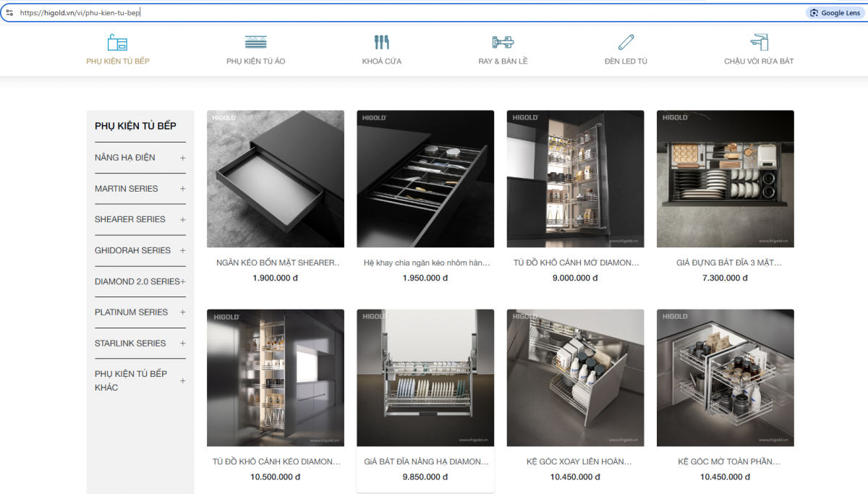Click the faucet icon for sinks
This screenshot has width=868, height=494.
pos(759,42)
